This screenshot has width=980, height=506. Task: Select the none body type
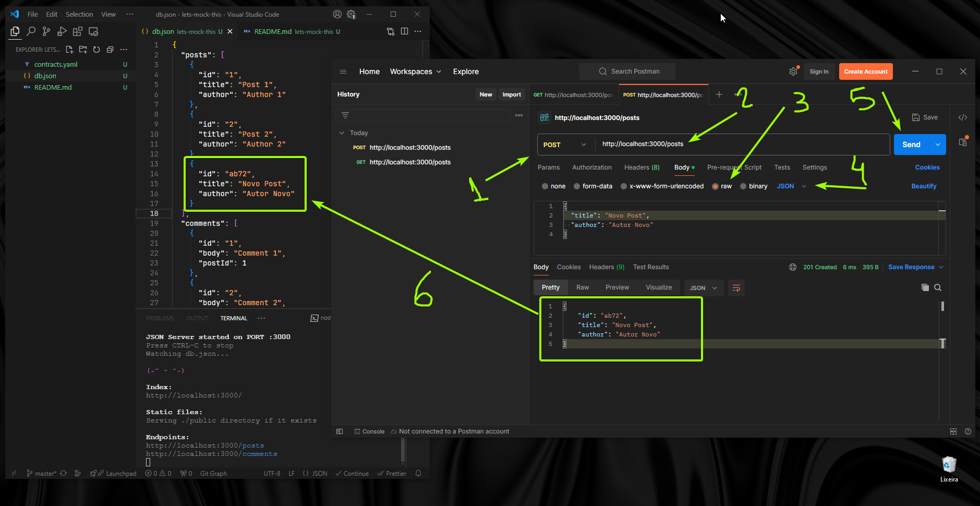pyautogui.click(x=545, y=186)
